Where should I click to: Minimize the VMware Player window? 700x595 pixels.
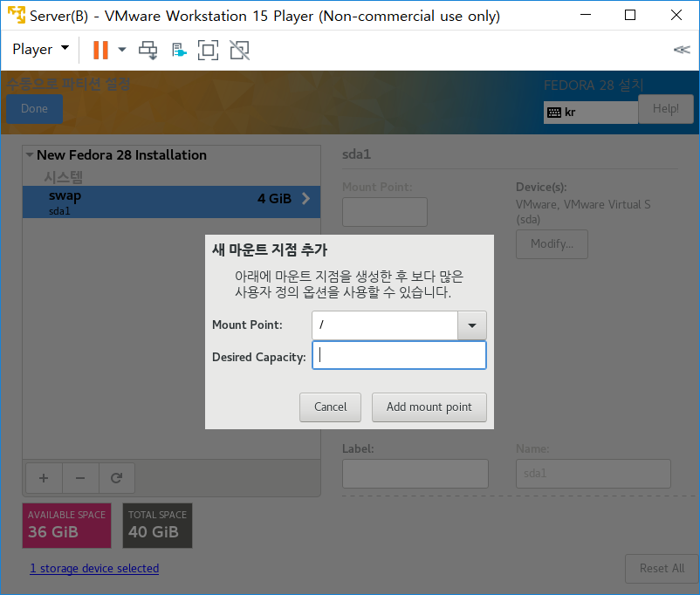click(x=586, y=15)
